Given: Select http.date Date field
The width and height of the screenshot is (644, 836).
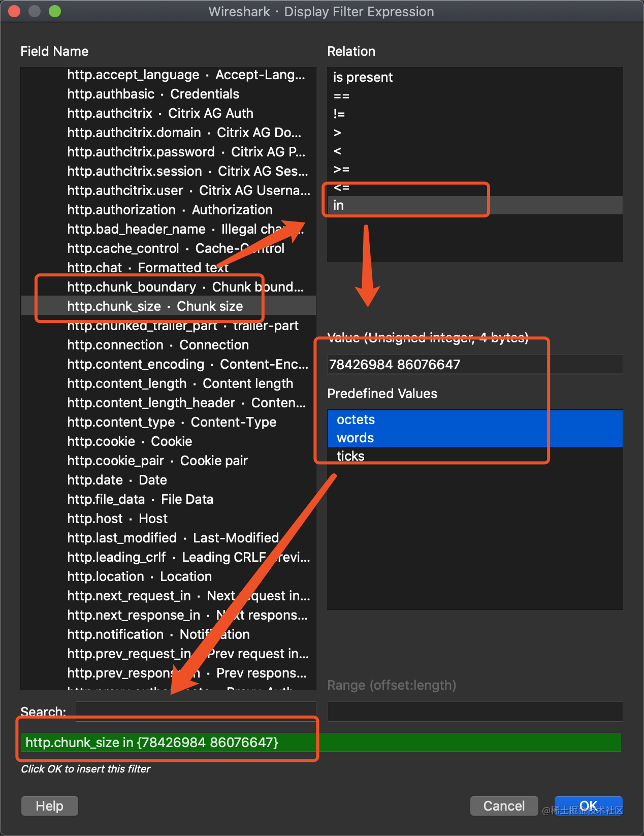Looking at the screenshot, I should tap(168, 480).
